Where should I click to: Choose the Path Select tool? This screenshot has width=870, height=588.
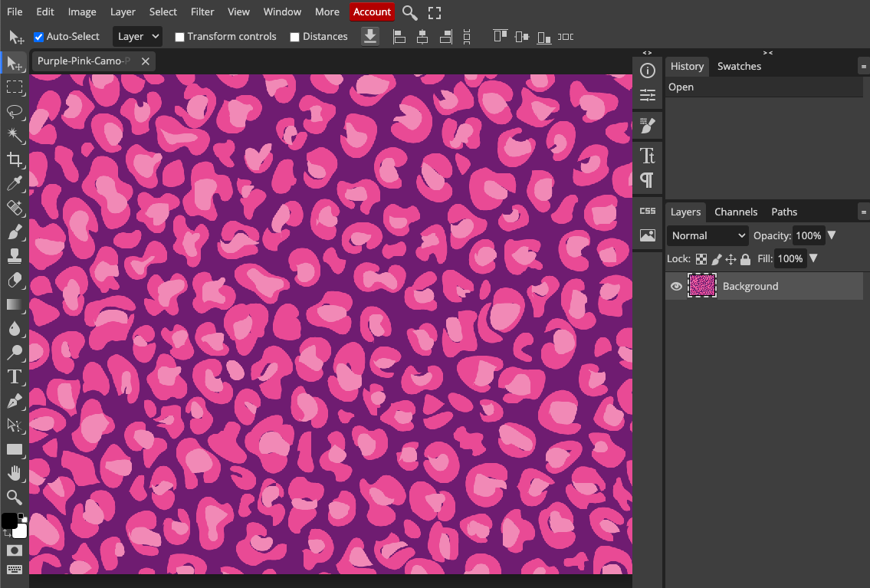15,425
